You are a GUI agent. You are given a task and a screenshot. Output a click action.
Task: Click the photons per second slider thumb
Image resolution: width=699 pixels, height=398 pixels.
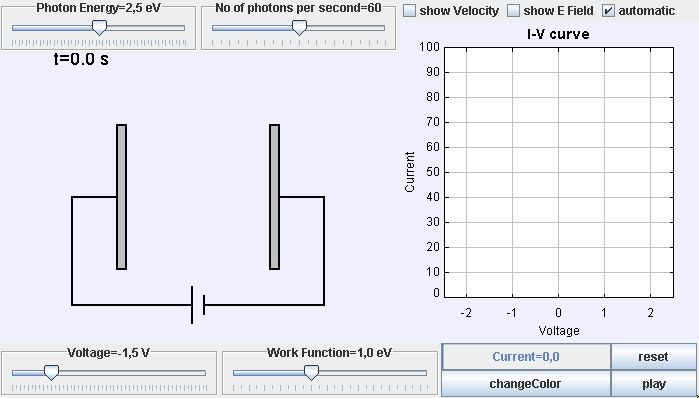pyautogui.click(x=299, y=28)
